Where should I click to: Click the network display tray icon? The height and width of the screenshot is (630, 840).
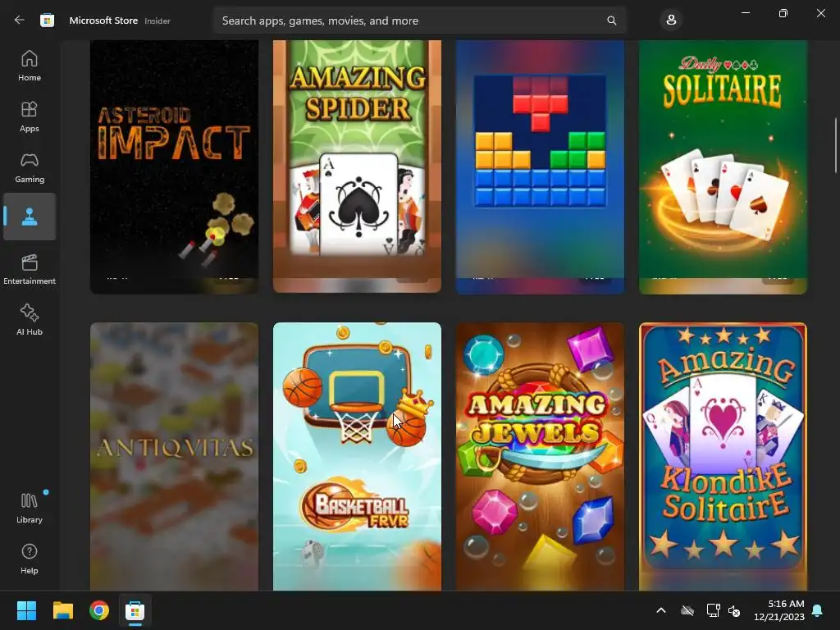713,610
